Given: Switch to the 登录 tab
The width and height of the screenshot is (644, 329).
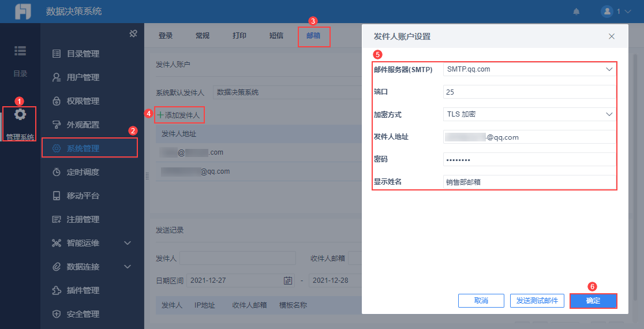Looking at the screenshot, I should point(166,36).
